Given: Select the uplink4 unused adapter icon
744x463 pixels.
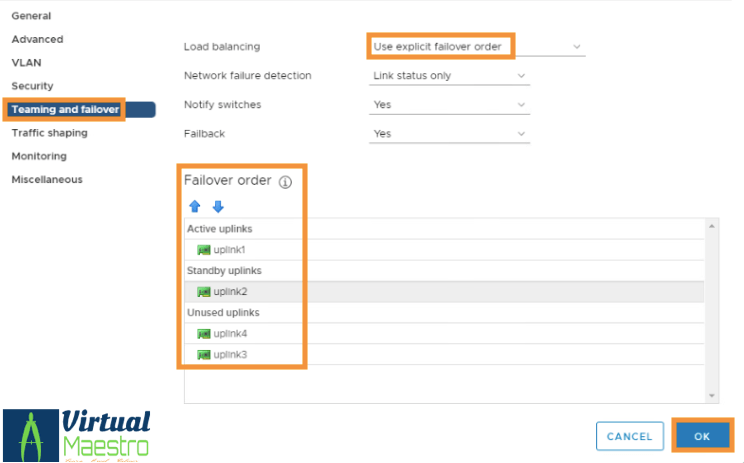Looking at the screenshot, I should [204, 333].
